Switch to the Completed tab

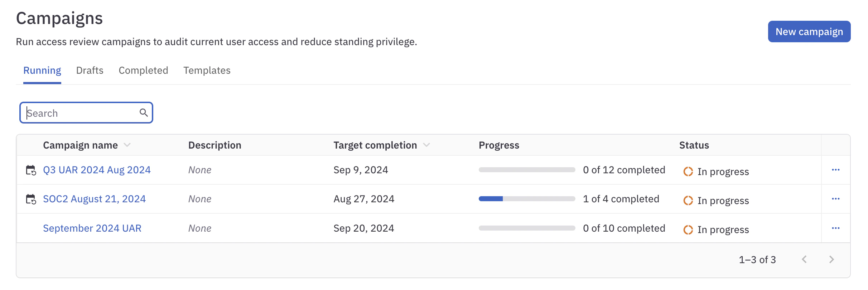point(143,70)
